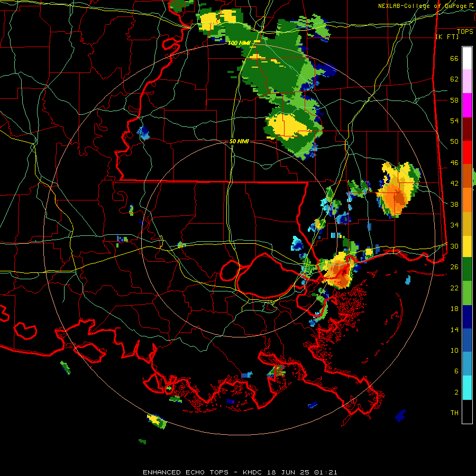Click the legend value "18"
Image resolution: width=476 pixels, height=476 pixels.
(x=454, y=309)
